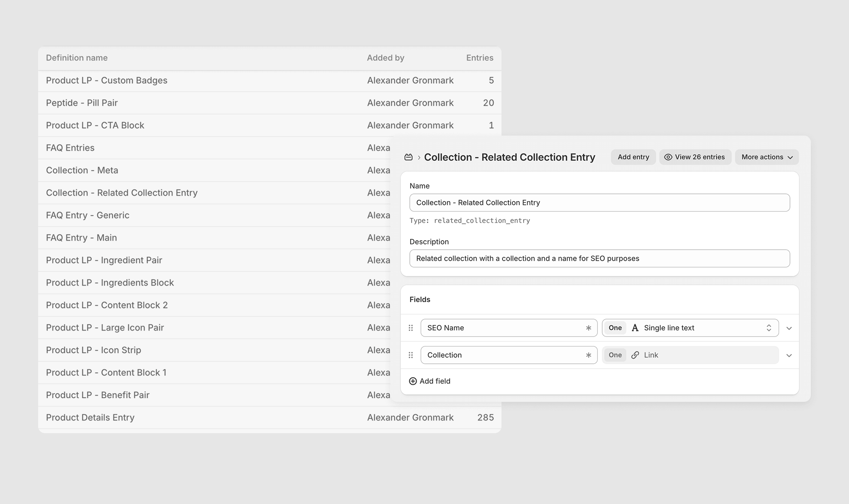Screen dimensions: 849x504
Task: Open the Single line text type selector
Action: (704, 328)
